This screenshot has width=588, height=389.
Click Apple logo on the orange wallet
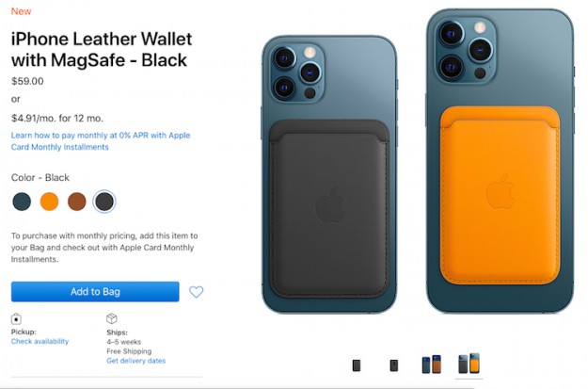click(x=501, y=191)
